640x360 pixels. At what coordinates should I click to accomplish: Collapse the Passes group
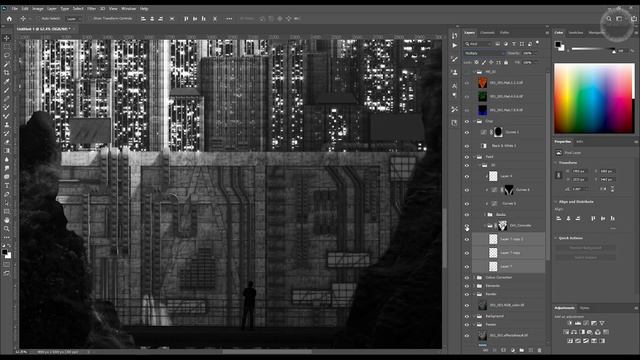pos(474,324)
